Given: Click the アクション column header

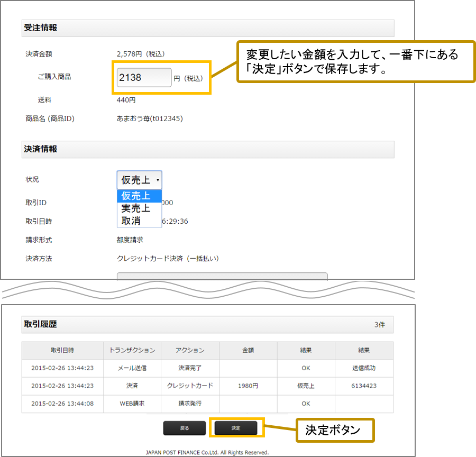Looking at the screenshot, I should tap(190, 350).
